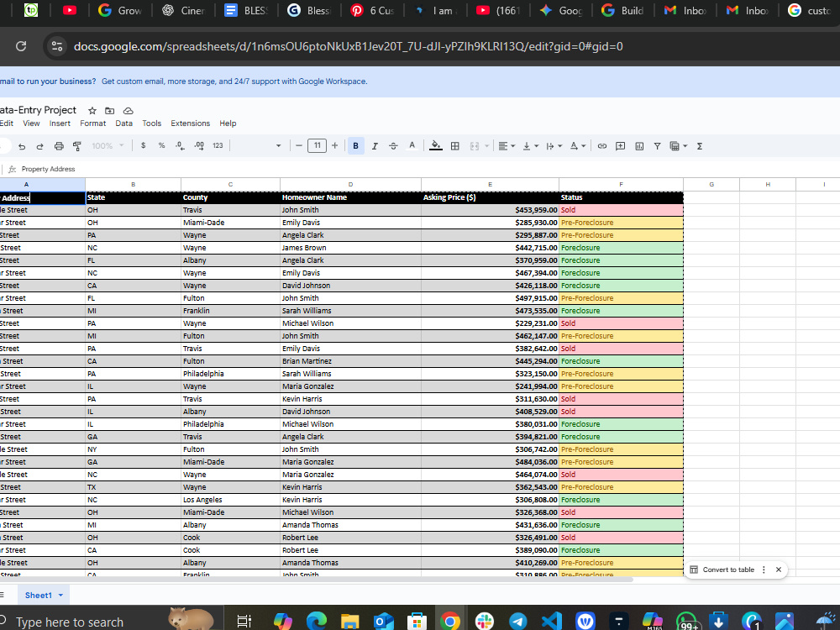The image size is (840, 630).
Task: Click the redo arrow in the toolbar
Action: [x=39, y=145]
